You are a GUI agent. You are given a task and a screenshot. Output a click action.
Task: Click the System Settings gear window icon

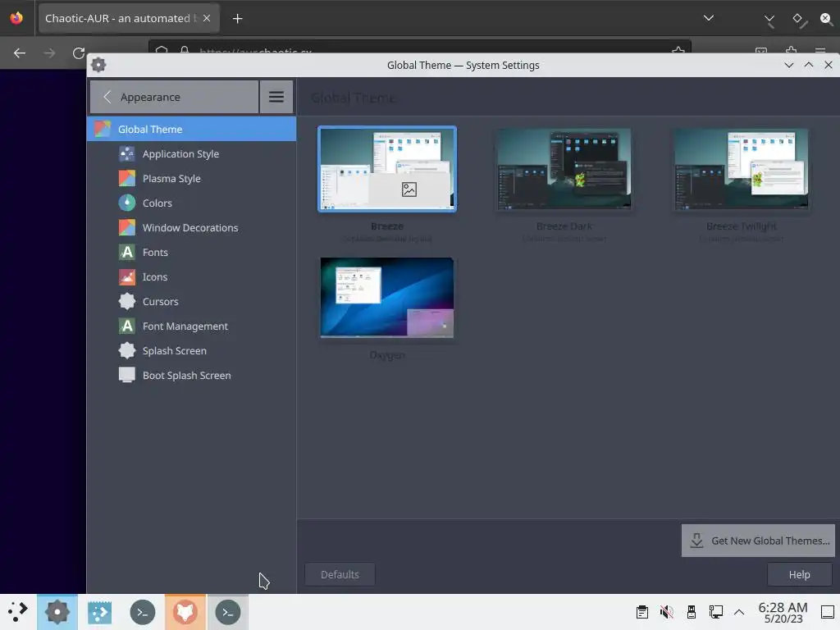point(98,65)
